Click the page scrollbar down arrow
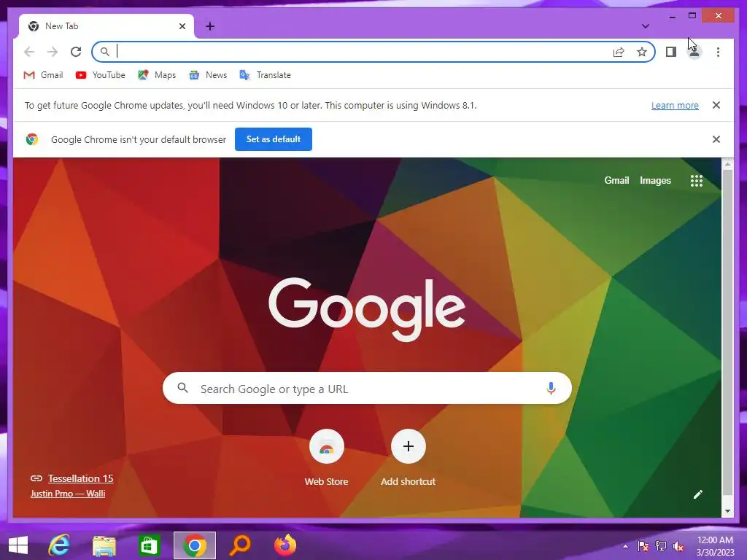Viewport: 747px width, 560px height. [x=727, y=511]
